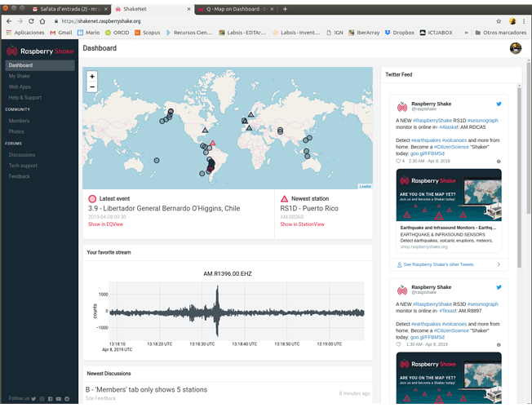Click the Raspberry Shake logo in sidebar
The height and width of the screenshot is (408, 532).
40,51
